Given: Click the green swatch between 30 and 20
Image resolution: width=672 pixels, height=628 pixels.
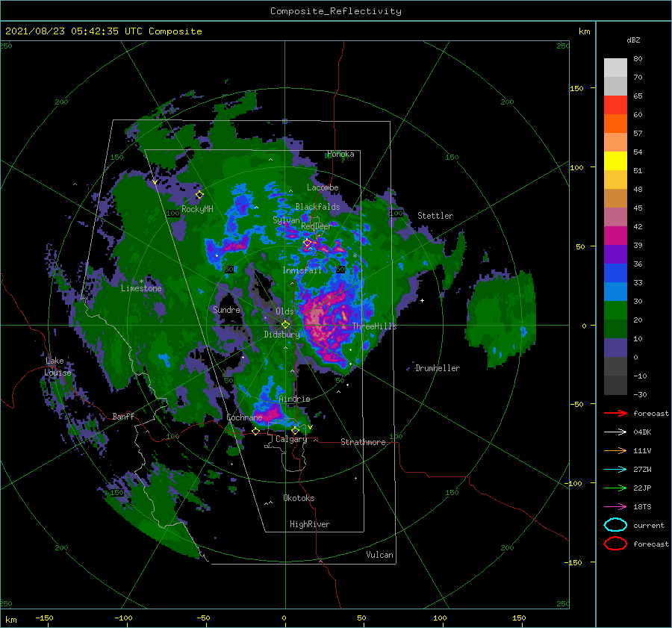Looking at the screenshot, I should tap(615, 311).
